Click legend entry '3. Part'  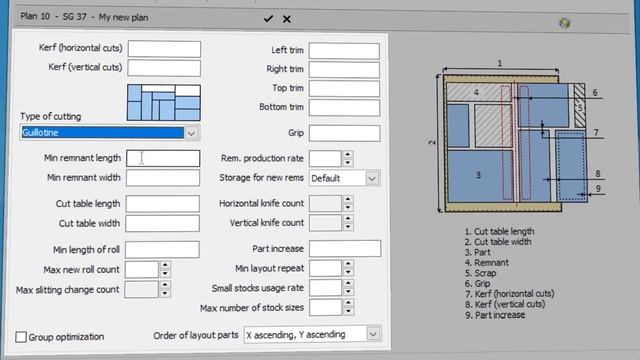coord(478,252)
